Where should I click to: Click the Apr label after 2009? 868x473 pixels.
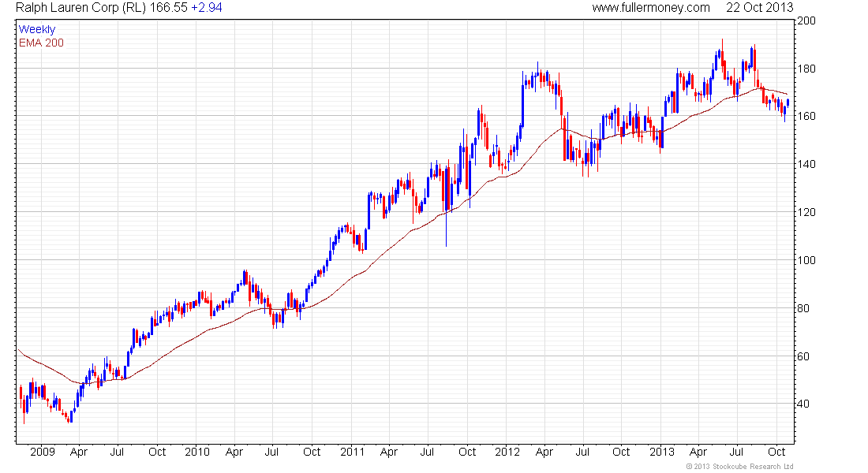pos(79,452)
